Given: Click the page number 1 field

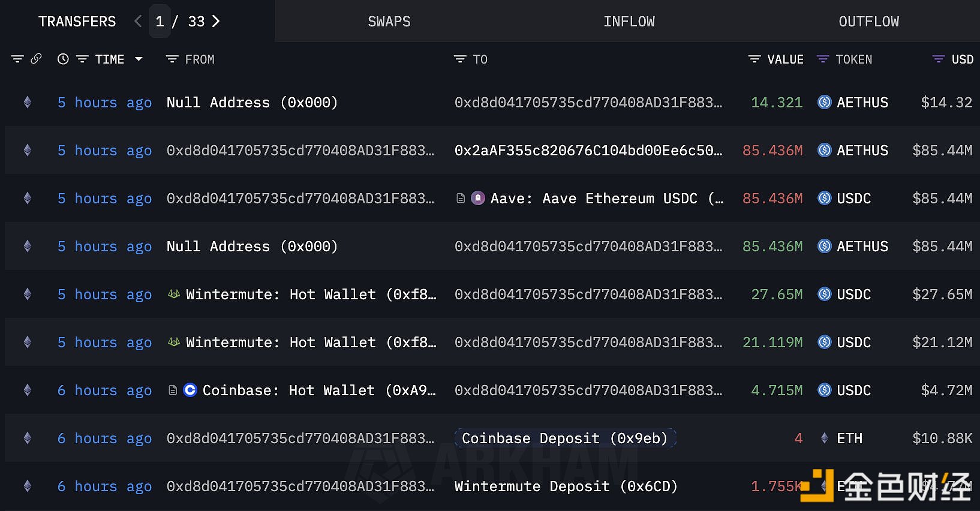Looking at the screenshot, I should tap(160, 22).
